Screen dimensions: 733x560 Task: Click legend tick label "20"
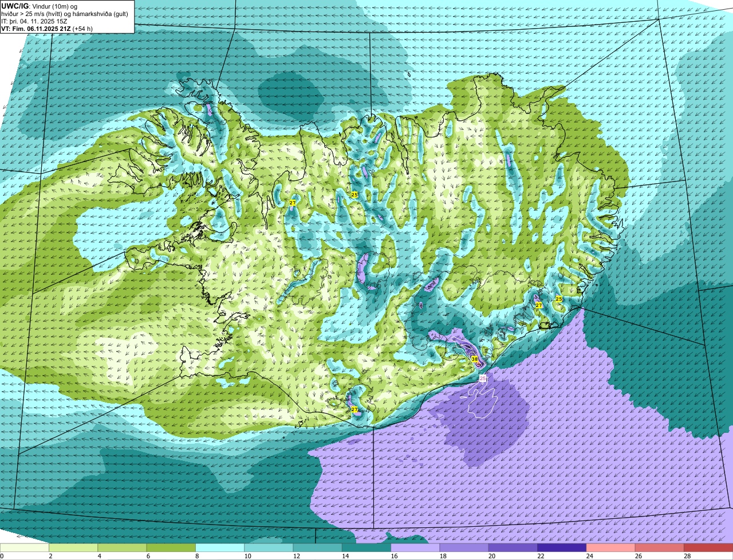pyautogui.click(x=491, y=556)
